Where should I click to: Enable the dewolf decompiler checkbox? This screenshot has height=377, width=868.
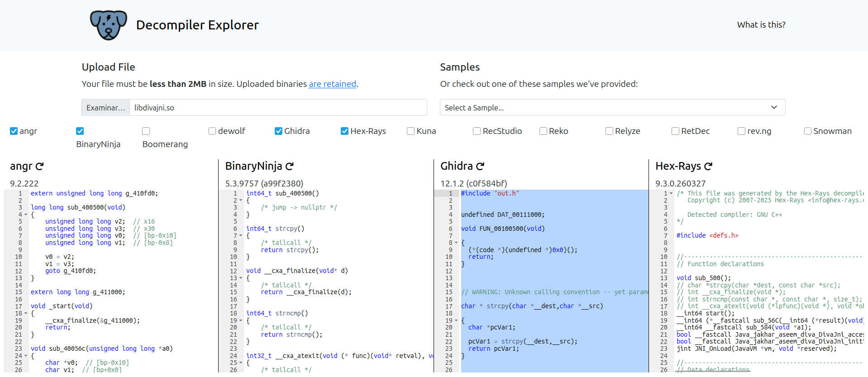tap(212, 131)
